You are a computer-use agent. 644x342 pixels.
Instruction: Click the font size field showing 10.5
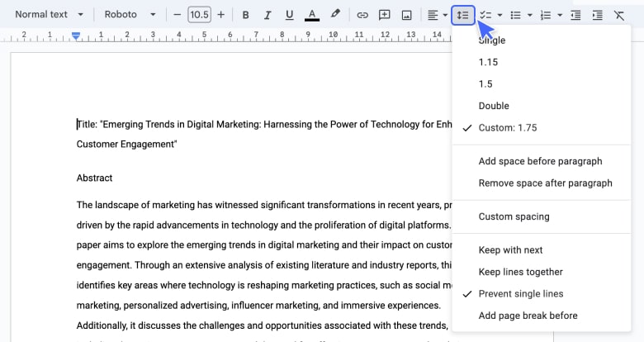200,15
